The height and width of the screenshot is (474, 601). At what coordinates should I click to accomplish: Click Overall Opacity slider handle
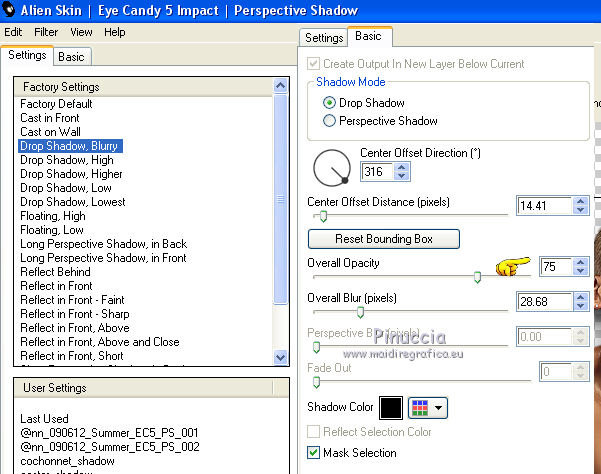(x=477, y=277)
